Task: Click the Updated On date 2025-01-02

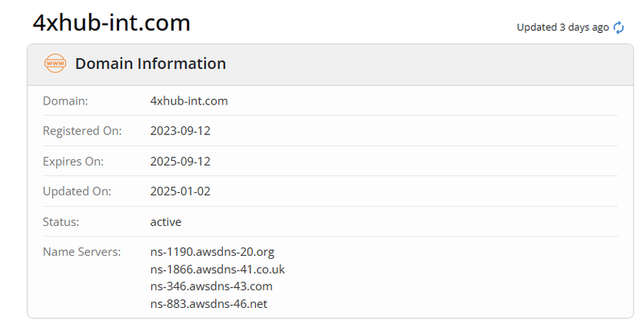Action: (180, 191)
